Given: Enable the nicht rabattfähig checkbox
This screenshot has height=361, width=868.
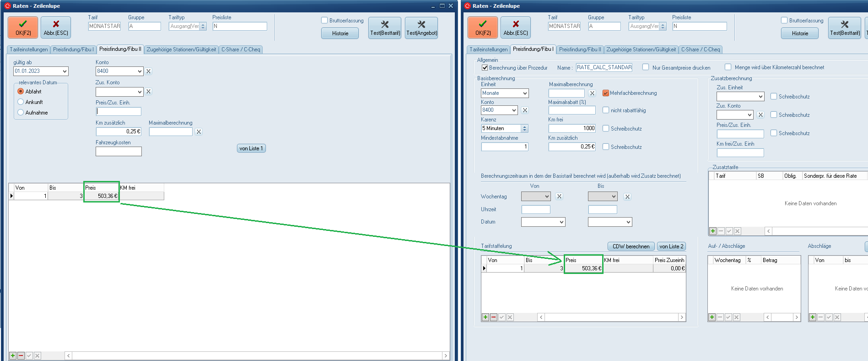Looking at the screenshot, I should [x=606, y=110].
